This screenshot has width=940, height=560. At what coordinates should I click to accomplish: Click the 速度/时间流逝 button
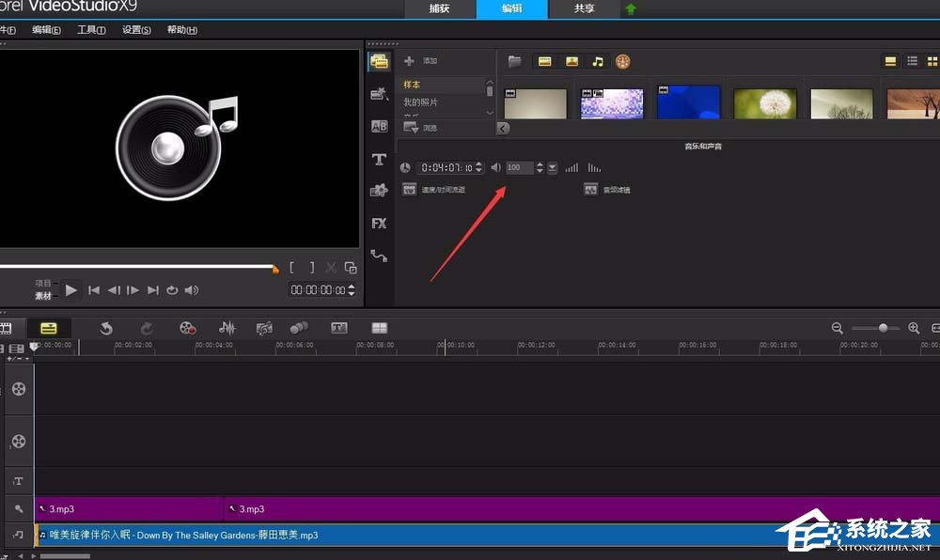pyautogui.click(x=410, y=189)
